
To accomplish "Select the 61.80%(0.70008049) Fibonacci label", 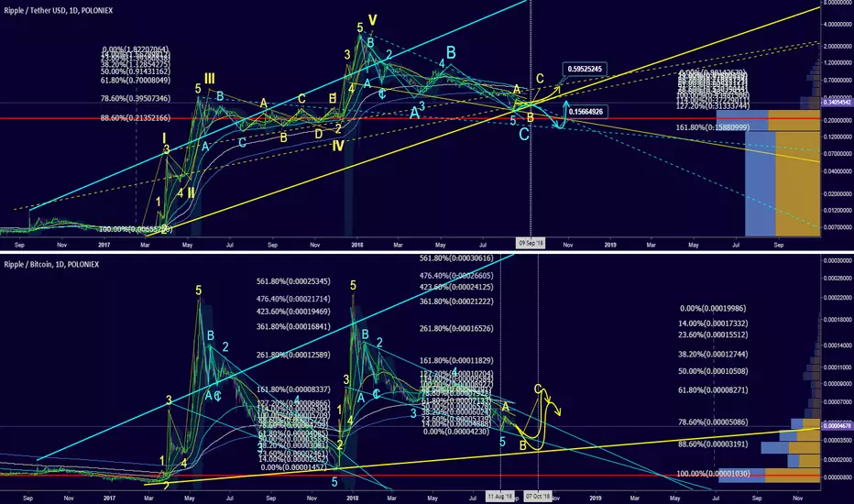I will (136, 80).
